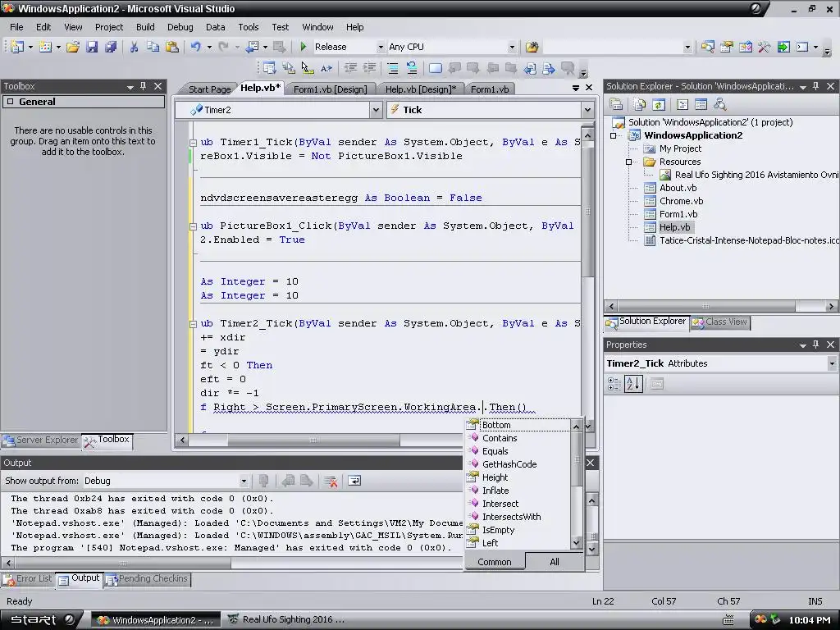Image resolution: width=840 pixels, height=630 pixels.
Task: Open the Tools menu
Action: tap(248, 27)
